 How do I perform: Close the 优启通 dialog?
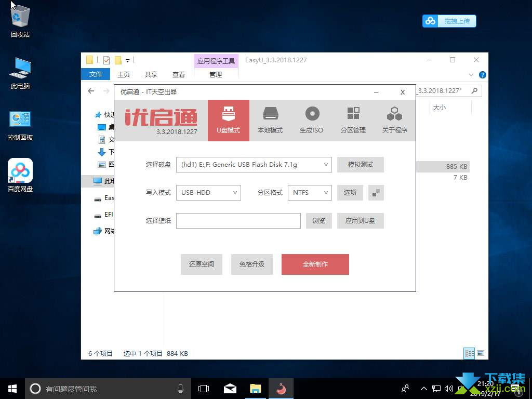click(403, 92)
